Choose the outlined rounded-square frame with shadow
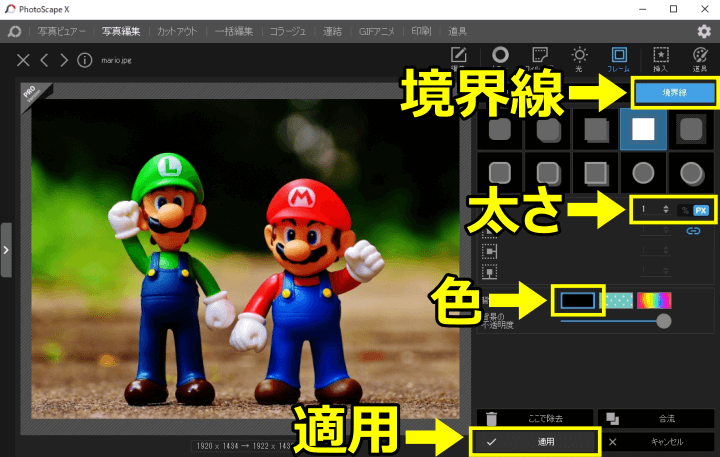The height and width of the screenshot is (457, 720). coord(548,173)
